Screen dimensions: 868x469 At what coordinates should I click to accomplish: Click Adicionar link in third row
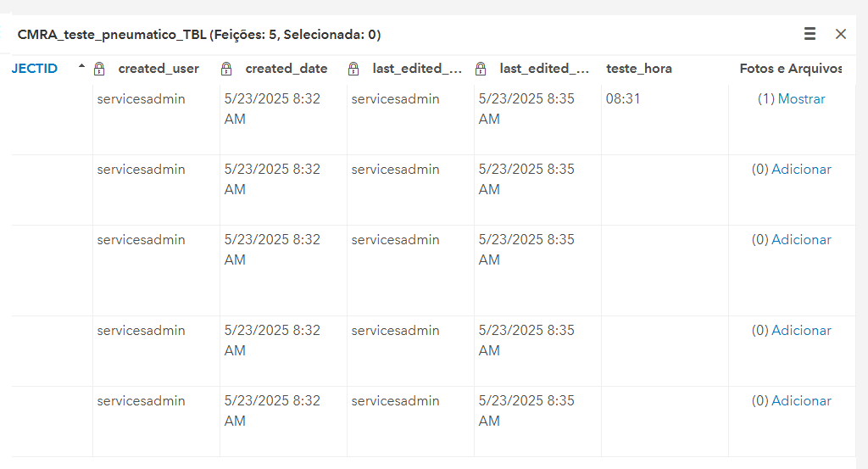[x=801, y=239]
